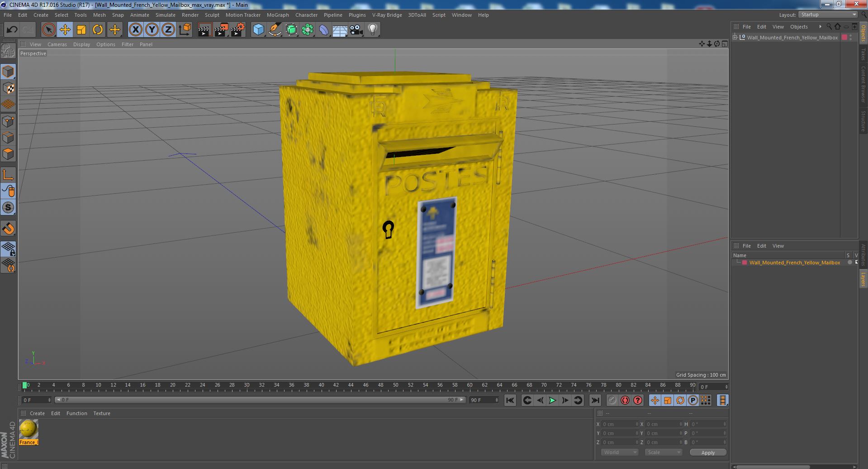Open material manager Texture menu
This screenshot has height=469, width=868.
[102, 413]
